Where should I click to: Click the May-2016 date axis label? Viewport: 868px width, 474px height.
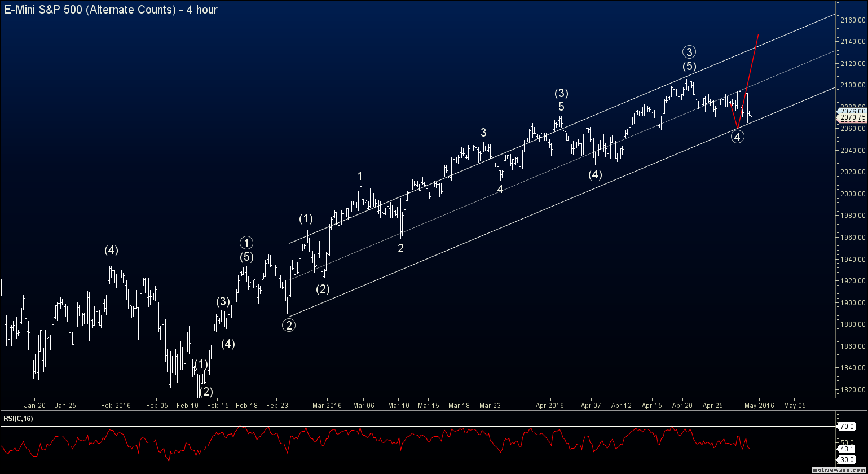tap(759, 405)
